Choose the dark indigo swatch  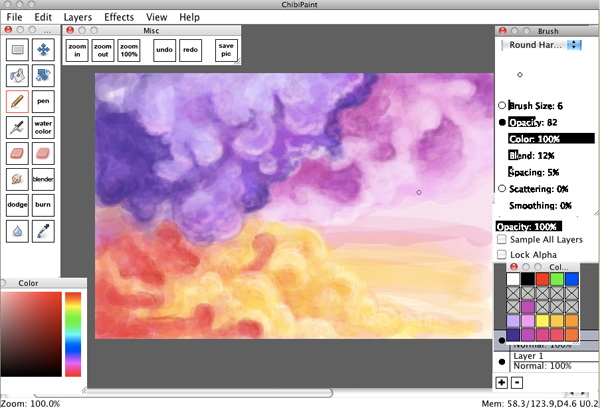513,335
